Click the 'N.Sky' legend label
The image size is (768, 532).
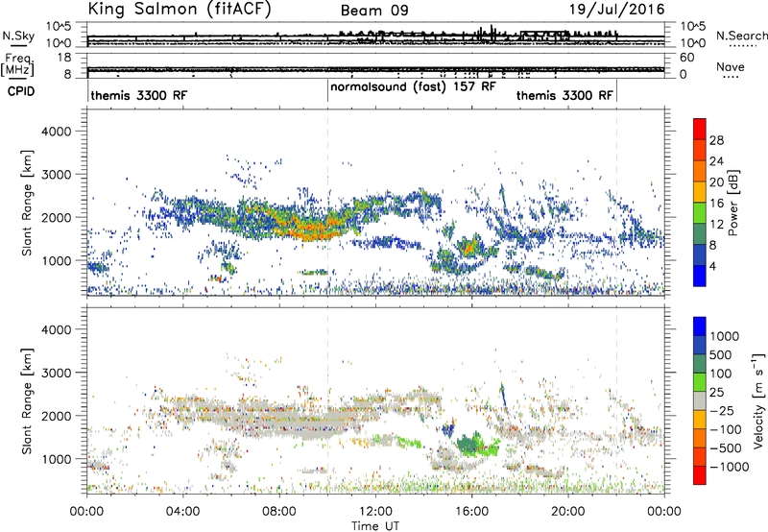[18, 36]
